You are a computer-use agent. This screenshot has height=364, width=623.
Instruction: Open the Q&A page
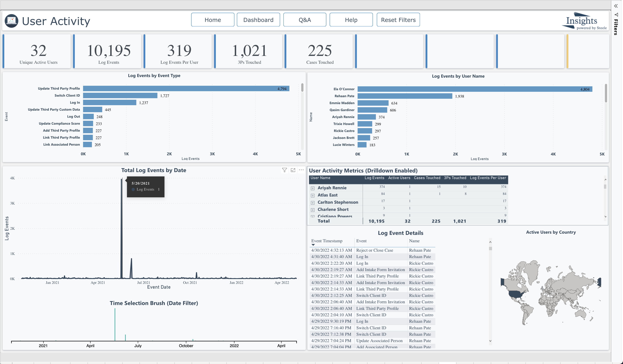pyautogui.click(x=305, y=20)
